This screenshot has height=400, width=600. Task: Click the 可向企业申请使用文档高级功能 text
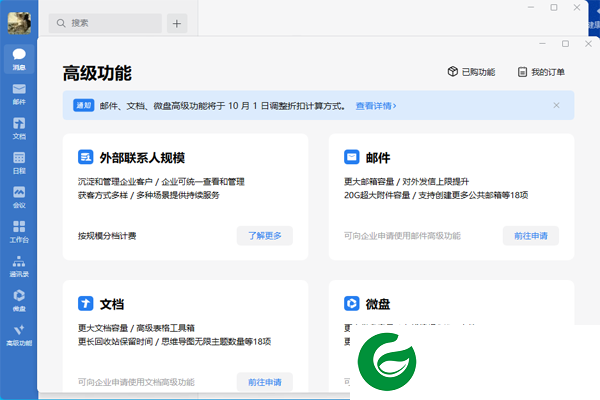pos(136,382)
